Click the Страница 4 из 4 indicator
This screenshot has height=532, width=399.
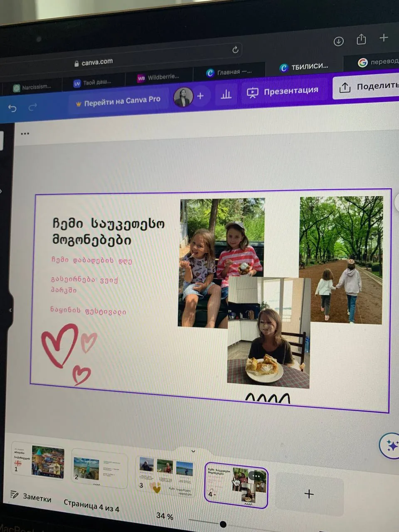[x=91, y=505]
